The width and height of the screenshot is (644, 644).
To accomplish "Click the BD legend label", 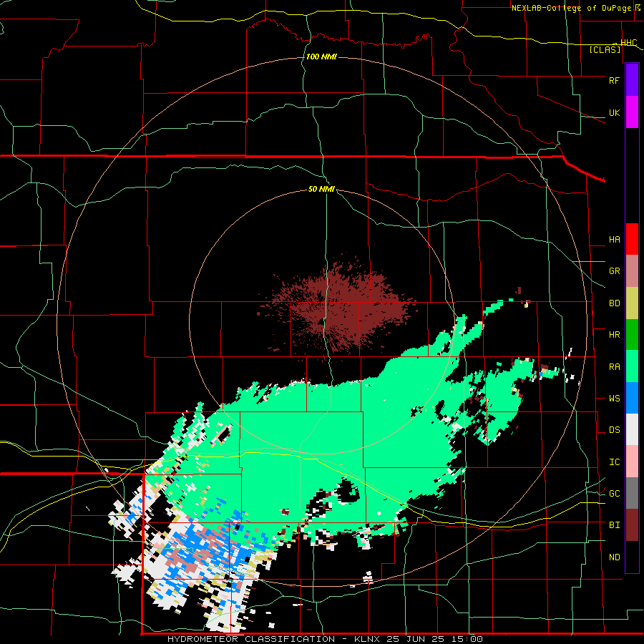I will [x=614, y=303].
